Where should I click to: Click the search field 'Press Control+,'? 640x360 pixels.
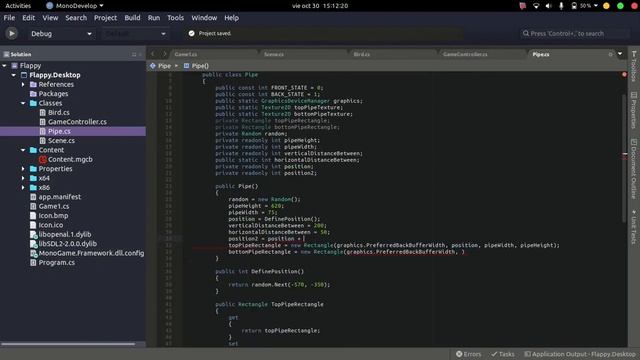[x=575, y=33]
